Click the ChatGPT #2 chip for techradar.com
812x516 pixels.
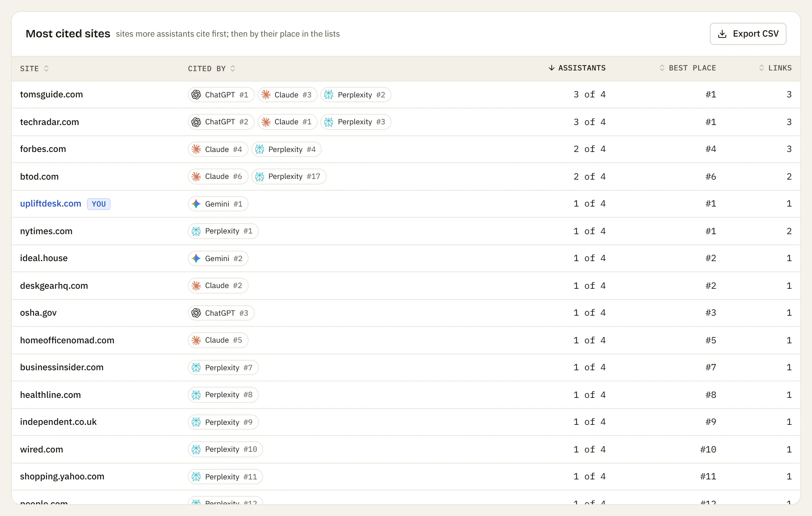pyautogui.click(x=221, y=122)
